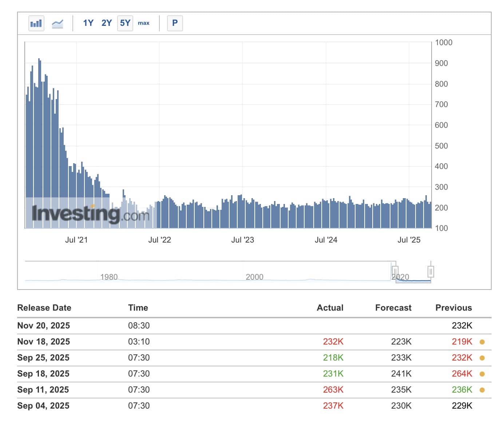The width and height of the screenshot is (504, 421).
Task: Click the yellow dot on Sep 25 row
Action: click(482, 358)
